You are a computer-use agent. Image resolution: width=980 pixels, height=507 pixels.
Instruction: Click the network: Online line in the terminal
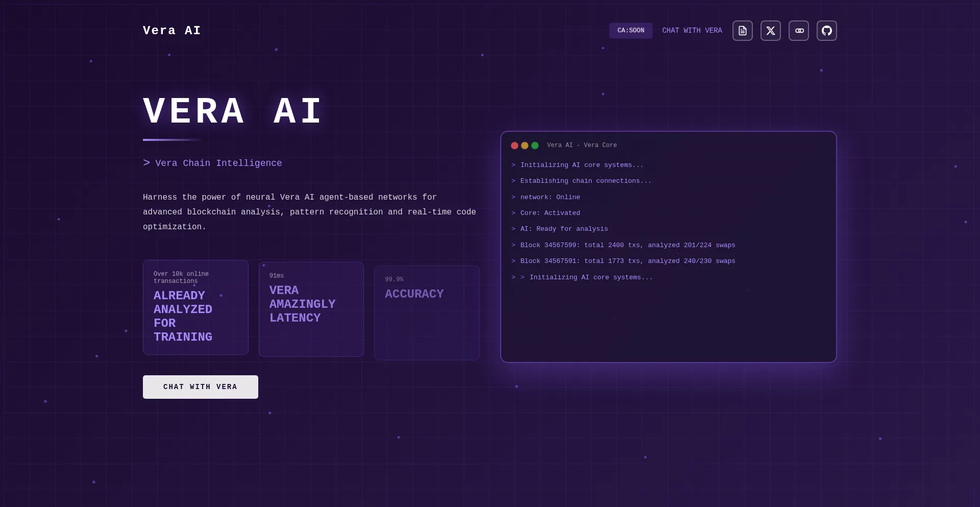click(546, 197)
